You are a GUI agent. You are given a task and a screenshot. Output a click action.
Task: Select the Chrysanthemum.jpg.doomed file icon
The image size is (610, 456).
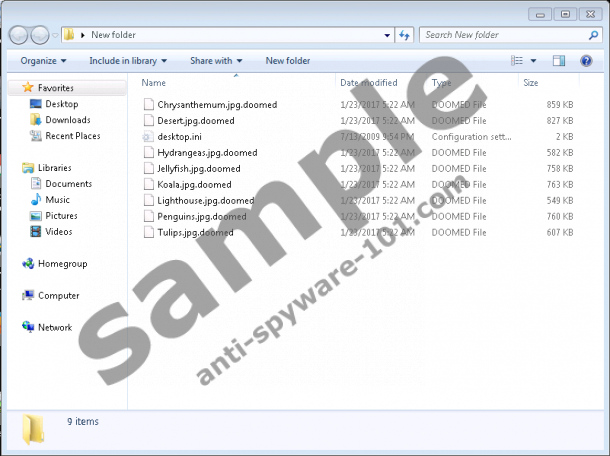pyautogui.click(x=149, y=104)
